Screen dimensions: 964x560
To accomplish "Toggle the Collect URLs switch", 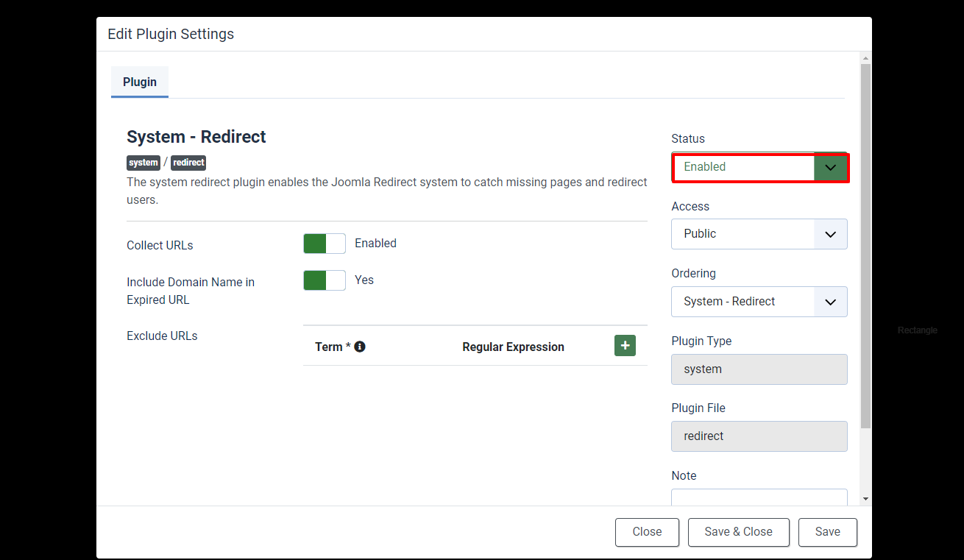I will [x=325, y=244].
